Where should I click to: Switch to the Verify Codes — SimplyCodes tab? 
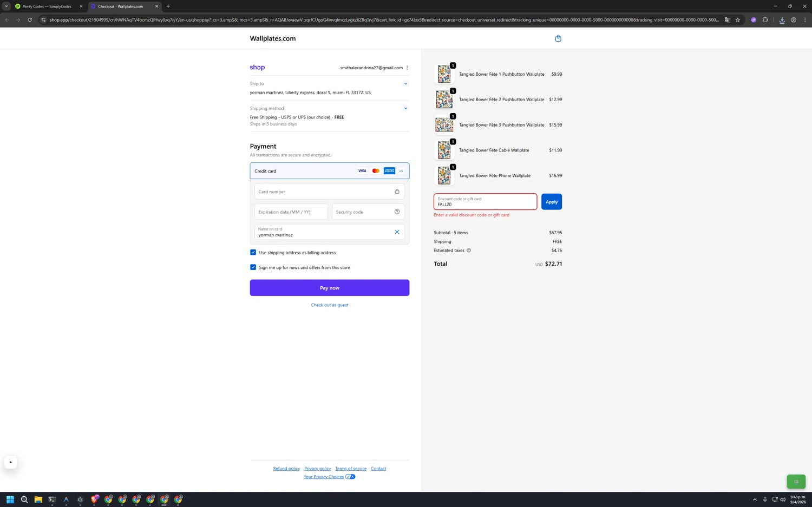(x=47, y=6)
